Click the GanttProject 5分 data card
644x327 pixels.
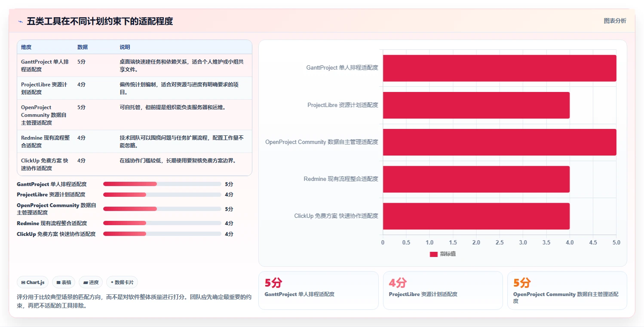318,290
